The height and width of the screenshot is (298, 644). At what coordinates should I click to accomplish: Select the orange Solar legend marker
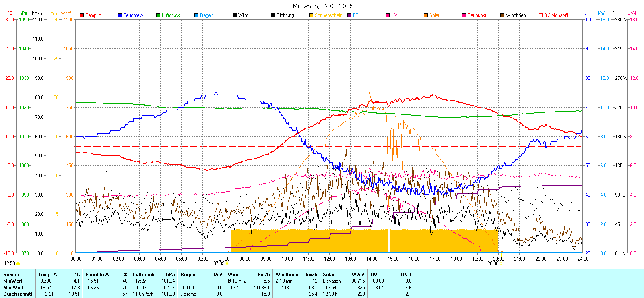click(426, 15)
